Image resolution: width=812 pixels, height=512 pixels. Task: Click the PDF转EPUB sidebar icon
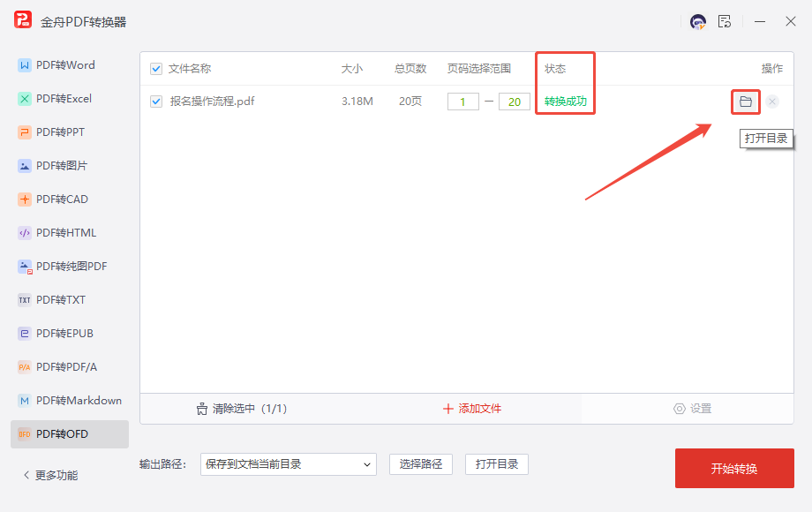(x=25, y=334)
